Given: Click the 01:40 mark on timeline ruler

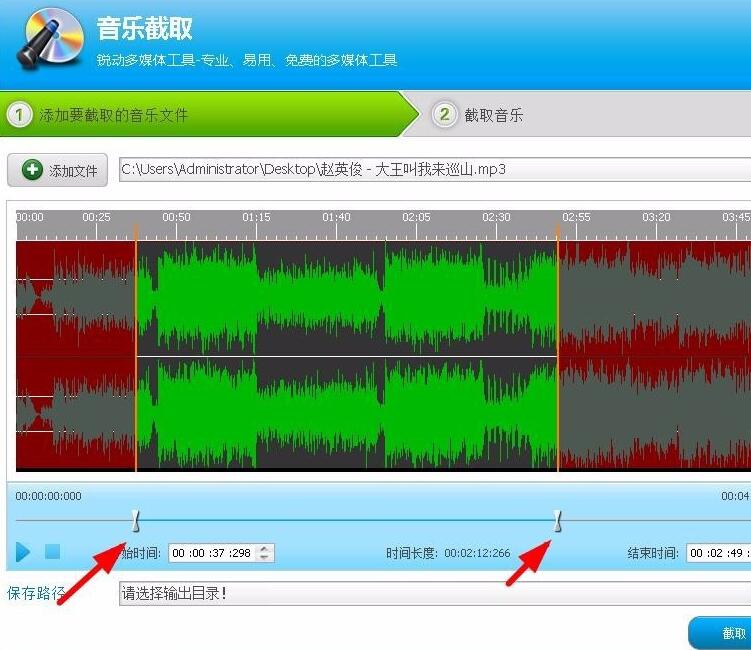Looking at the screenshot, I should pyautogui.click(x=337, y=217).
